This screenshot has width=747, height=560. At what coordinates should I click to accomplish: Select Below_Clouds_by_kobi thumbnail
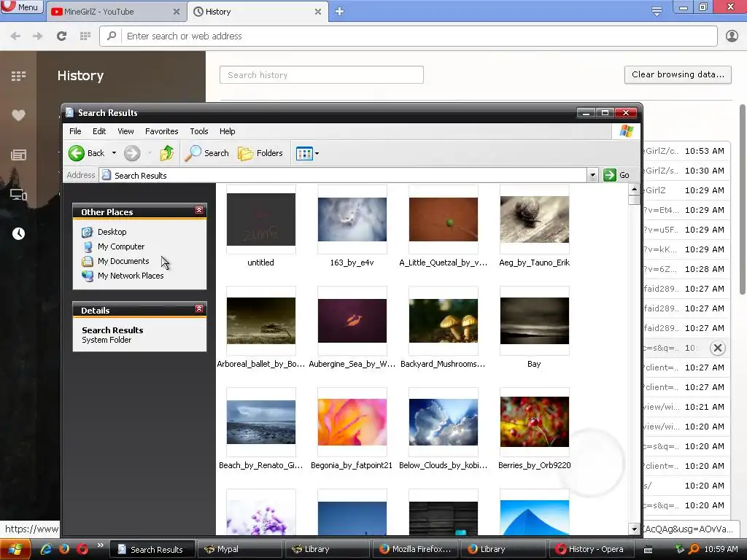point(443,422)
